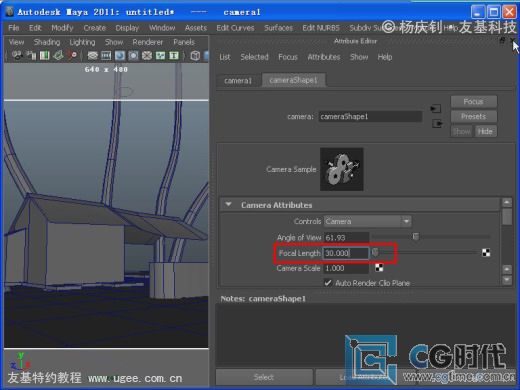520x390 pixels.
Task: Toggle the Safe Action icon
Action: click(160, 55)
